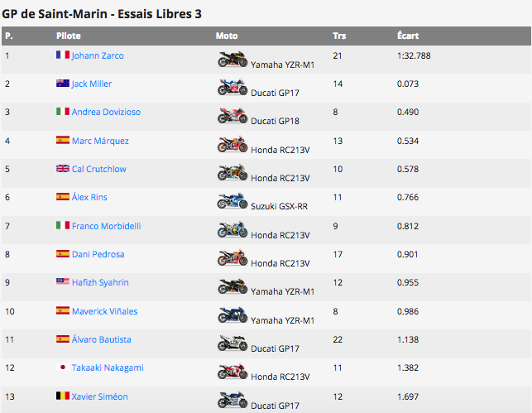Click Italian flag beside Andrea Dovizioso
Viewport: 532px width, 413px height.
(63, 111)
